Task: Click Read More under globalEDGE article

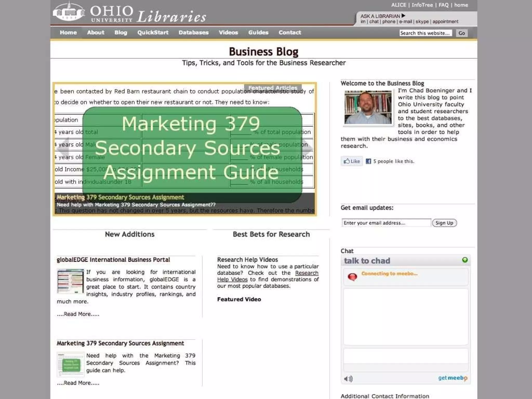Action: [x=78, y=314]
